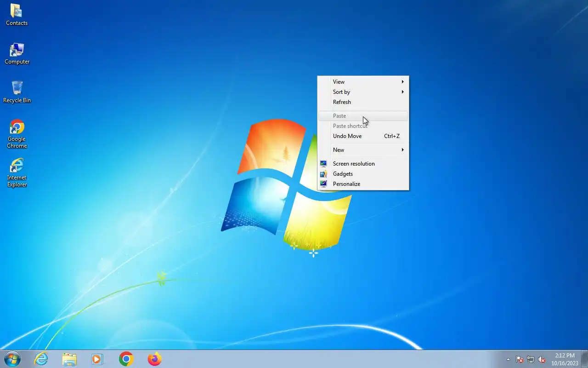Show hidden tray icons arrow
588x368 pixels.
click(508, 359)
